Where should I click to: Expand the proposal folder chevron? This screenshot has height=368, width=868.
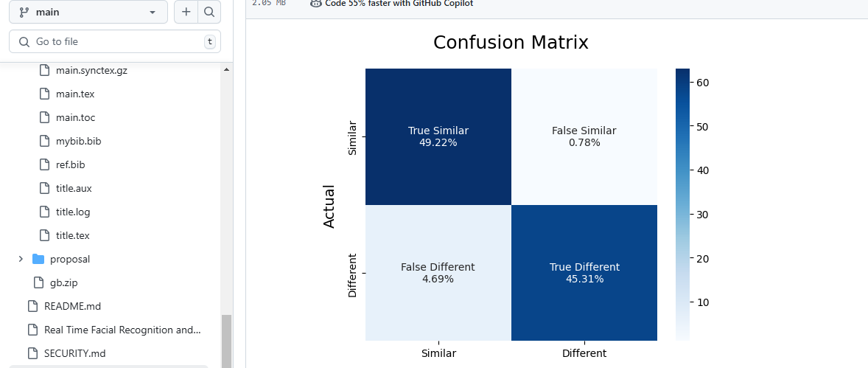point(21,260)
